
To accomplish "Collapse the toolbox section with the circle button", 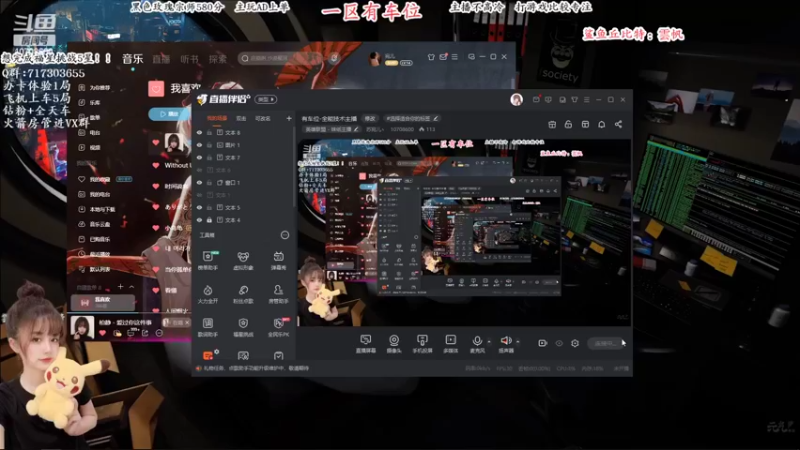I will coord(285,235).
